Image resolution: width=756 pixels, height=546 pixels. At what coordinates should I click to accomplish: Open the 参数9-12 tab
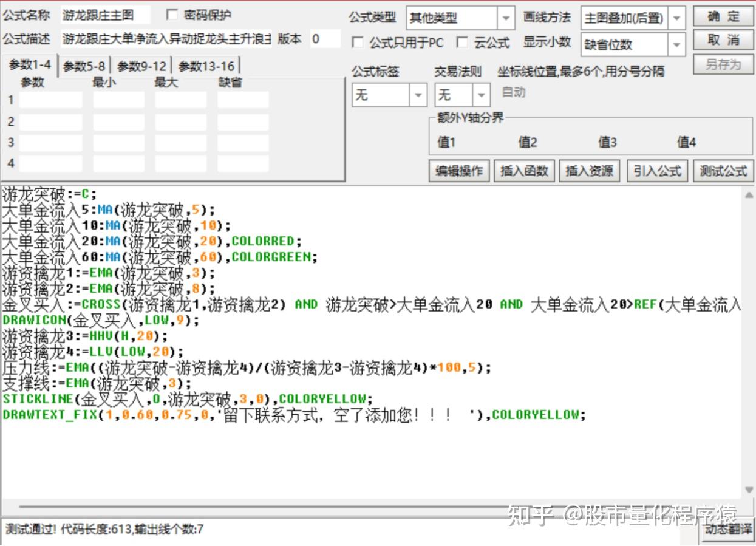coord(141,66)
